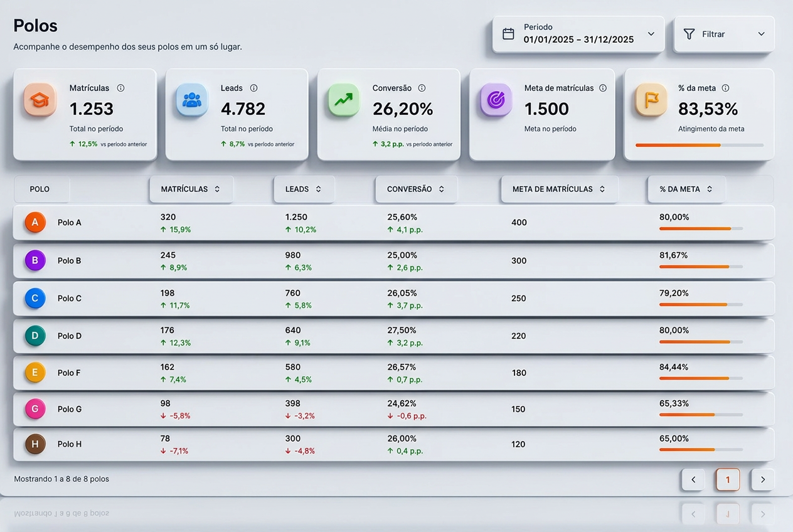Sort table by Meta de Matrículas column
This screenshot has width=793, height=532.
560,189
